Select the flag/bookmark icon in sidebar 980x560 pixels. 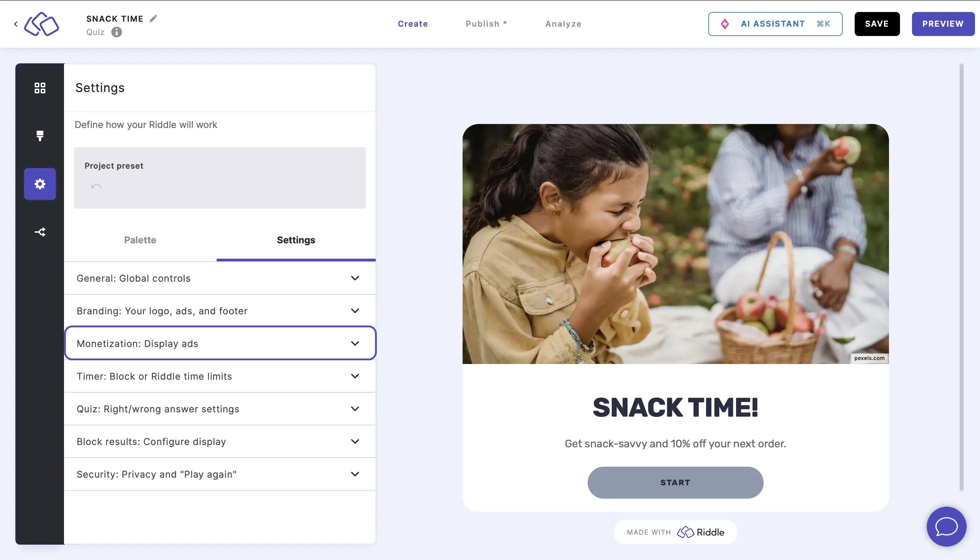click(x=40, y=136)
